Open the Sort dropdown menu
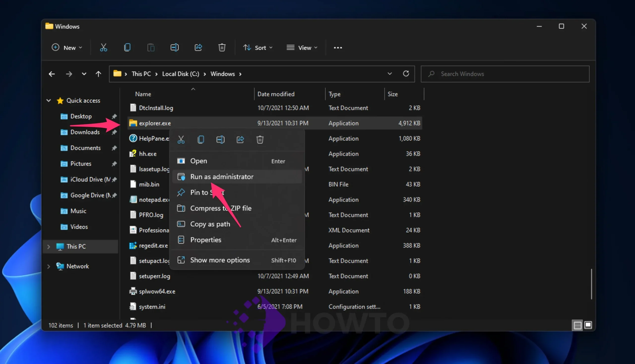This screenshot has height=364, width=635. tap(258, 48)
